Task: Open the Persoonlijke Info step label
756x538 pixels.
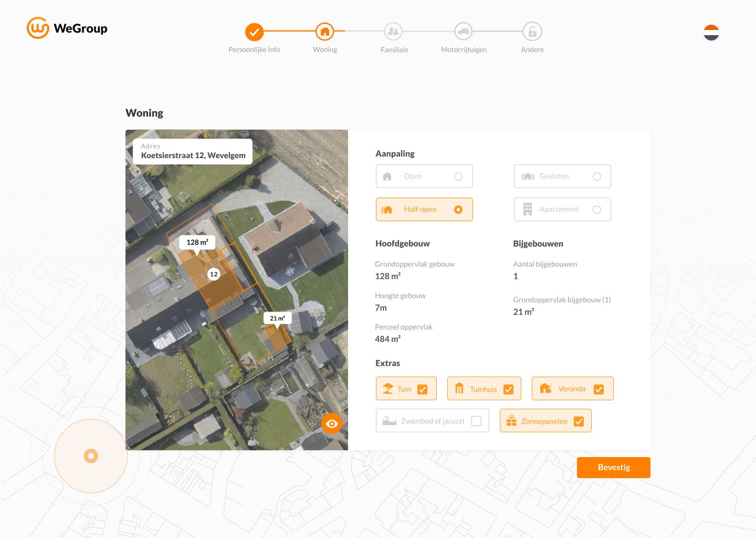Action: pos(254,50)
